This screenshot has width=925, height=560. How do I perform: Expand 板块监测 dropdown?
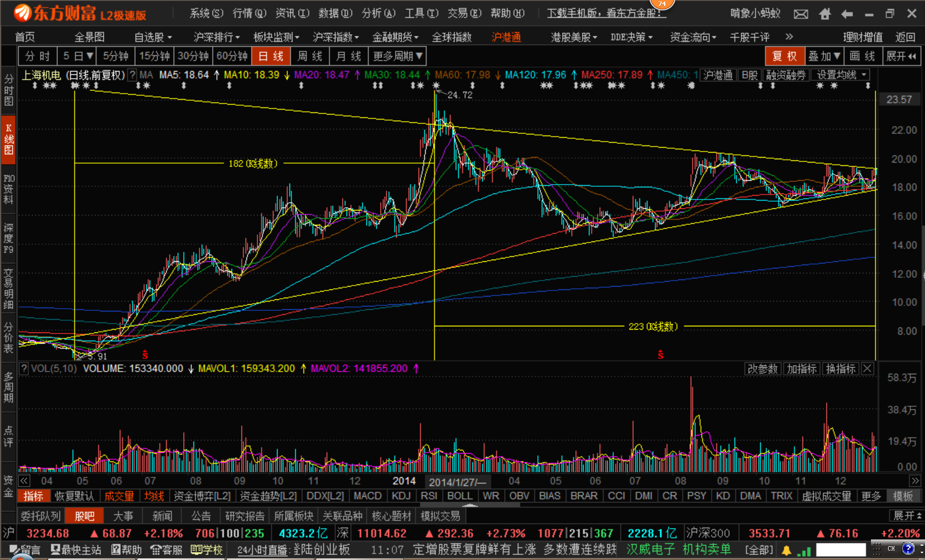pyautogui.click(x=276, y=37)
